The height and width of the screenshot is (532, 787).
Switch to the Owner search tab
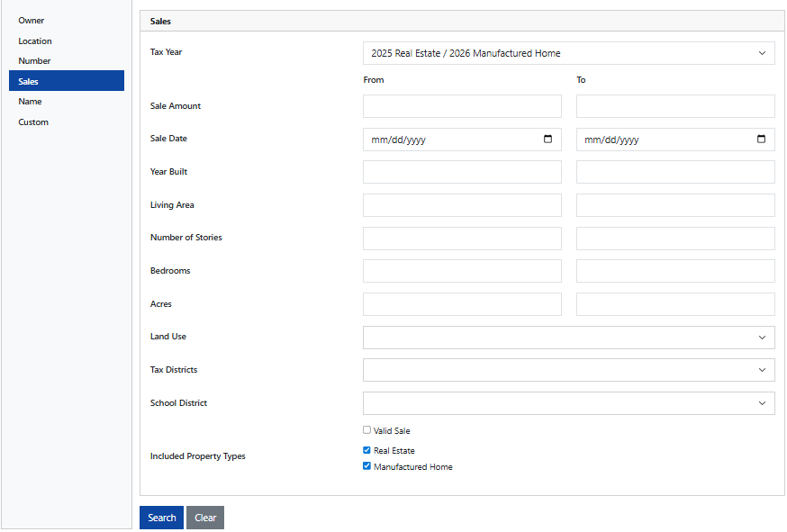click(32, 21)
